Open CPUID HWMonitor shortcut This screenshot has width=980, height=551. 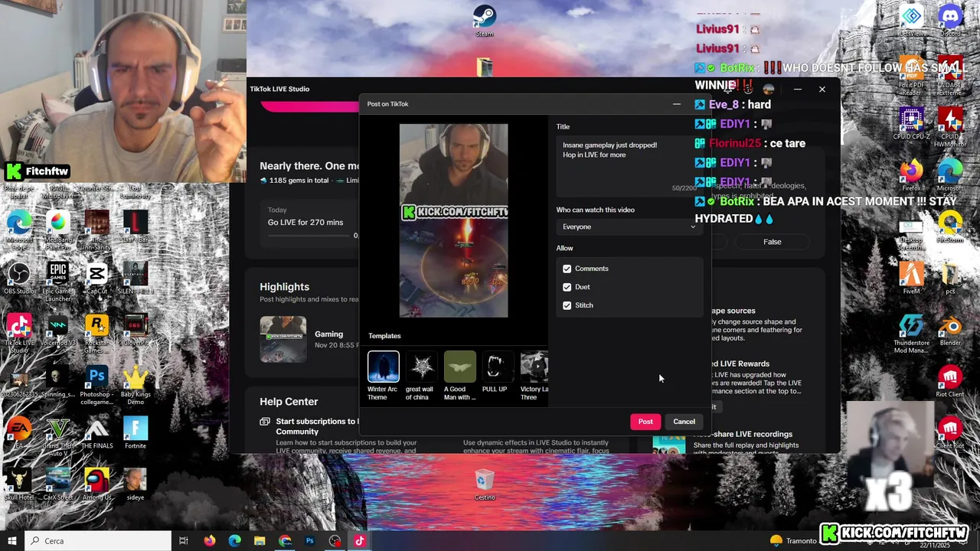[950, 127]
